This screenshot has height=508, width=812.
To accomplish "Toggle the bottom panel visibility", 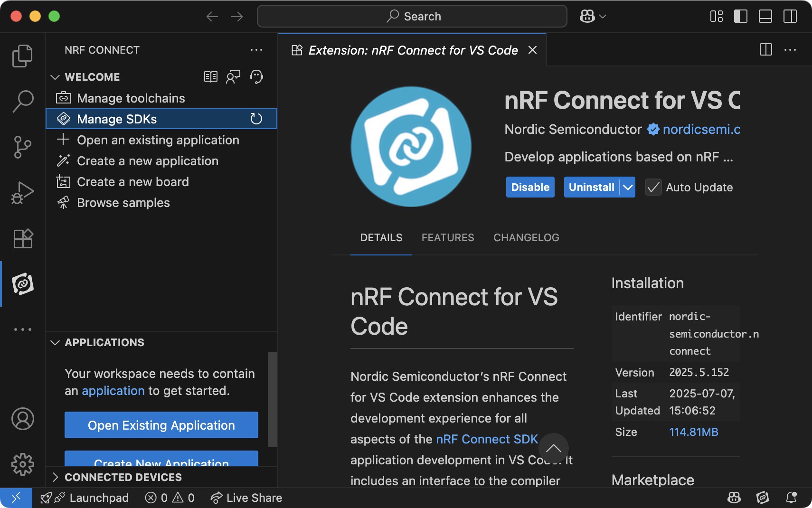I will (765, 16).
